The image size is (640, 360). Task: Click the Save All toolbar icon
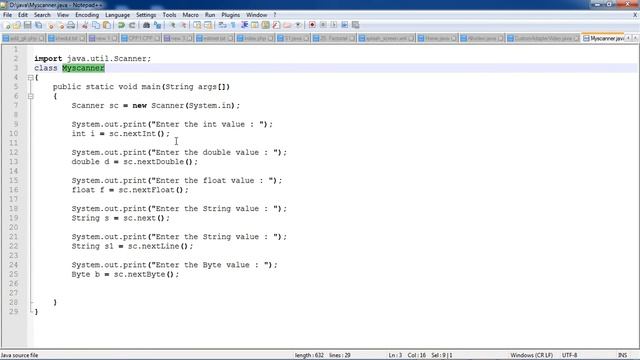coord(38,25)
